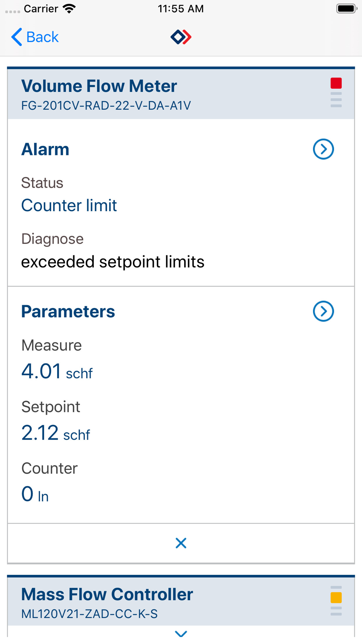This screenshot has width=362, height=644.
Task: Tap the Volume Flow Meter header title
Action: pos(99,86)
